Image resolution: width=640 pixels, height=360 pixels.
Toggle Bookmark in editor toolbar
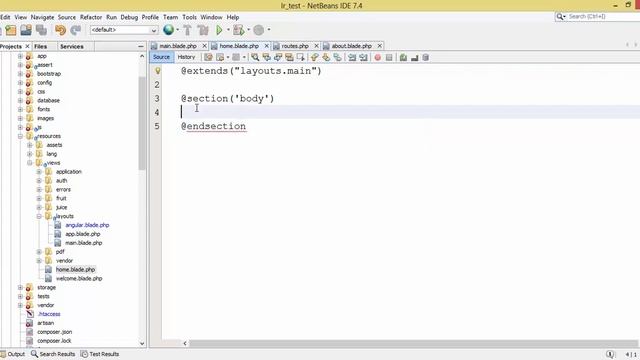337,58
